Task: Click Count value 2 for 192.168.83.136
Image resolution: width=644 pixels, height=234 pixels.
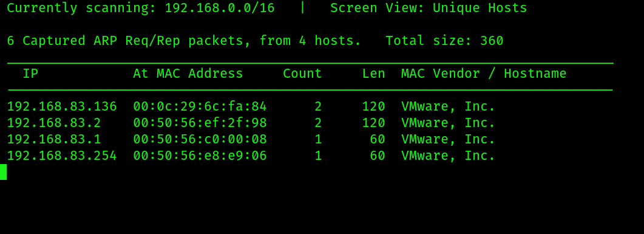Action: pyautogui.click(x=318, y=106)
